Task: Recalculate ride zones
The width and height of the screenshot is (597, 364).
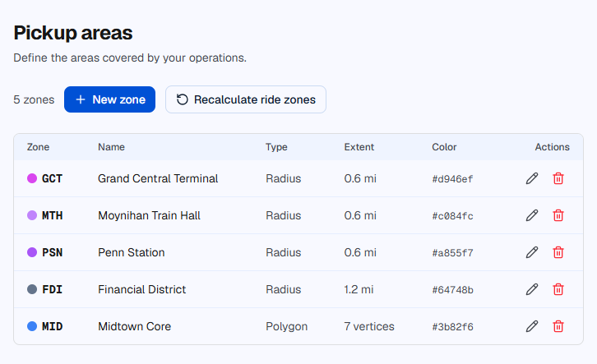Action: point(246,99)
